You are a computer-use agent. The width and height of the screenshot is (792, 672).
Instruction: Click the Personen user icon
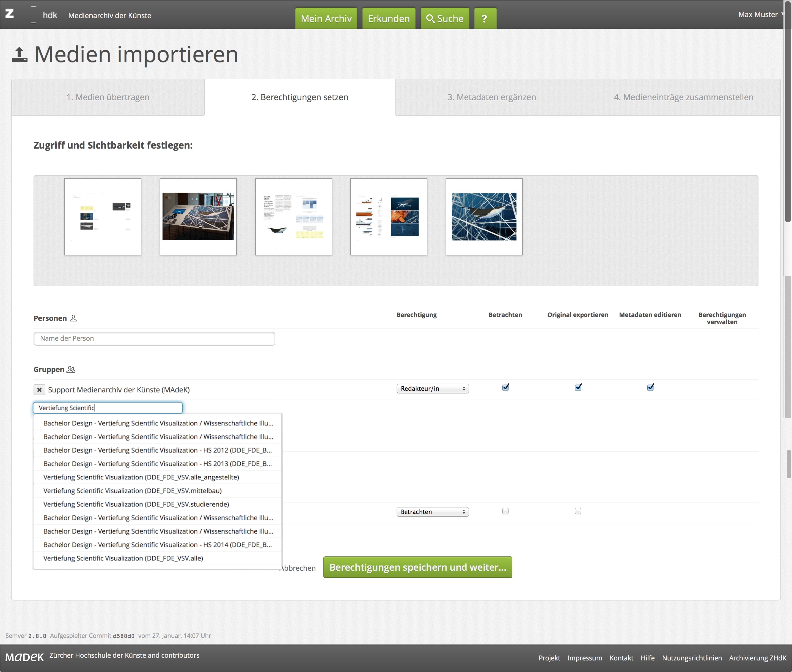[x=73, y=318]
